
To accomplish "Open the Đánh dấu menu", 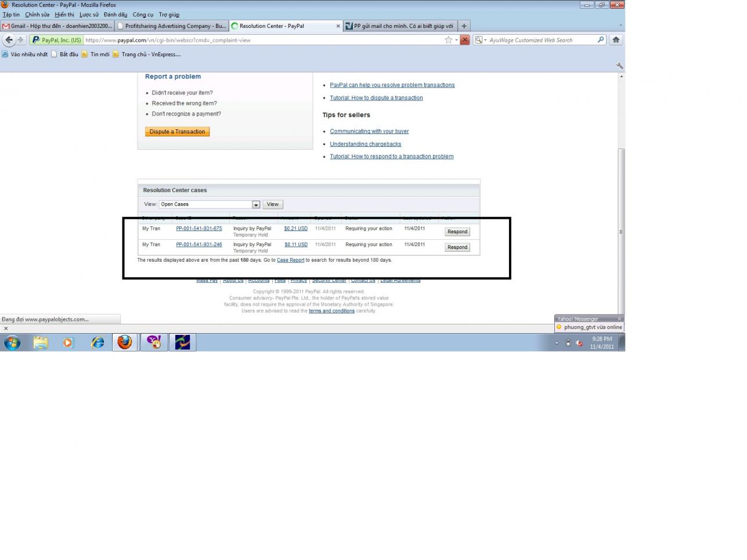I will tap(116, 15).
